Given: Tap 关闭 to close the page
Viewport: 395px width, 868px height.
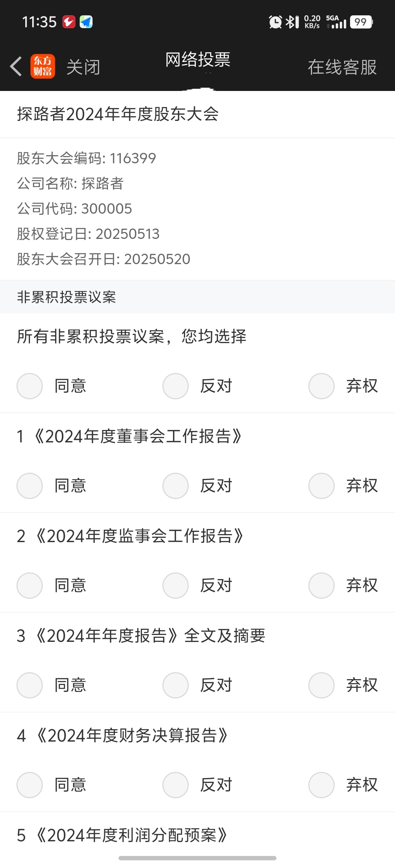Looking at the screenshot, I should click(x=83, y=67).
